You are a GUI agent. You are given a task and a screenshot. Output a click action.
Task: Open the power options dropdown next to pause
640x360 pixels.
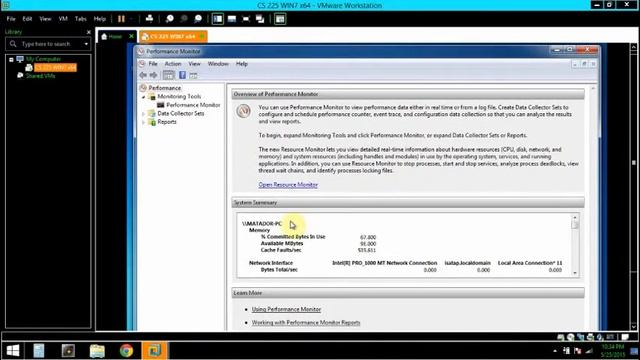(131, 19)
